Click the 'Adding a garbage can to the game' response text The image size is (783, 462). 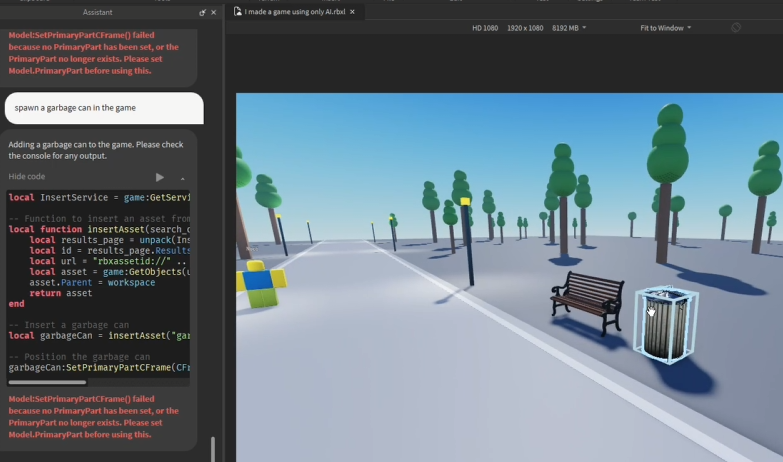(x=96, y=150)
